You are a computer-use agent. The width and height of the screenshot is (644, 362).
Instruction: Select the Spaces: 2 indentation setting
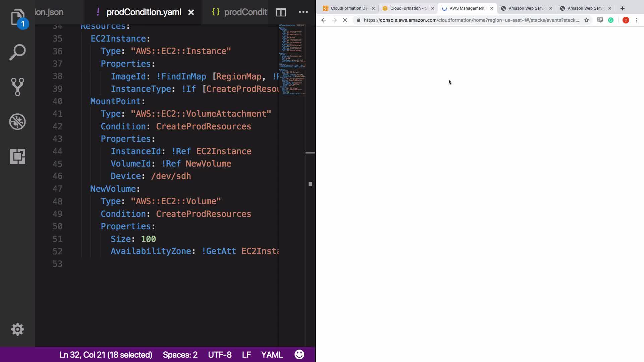(x=180, y=355)
